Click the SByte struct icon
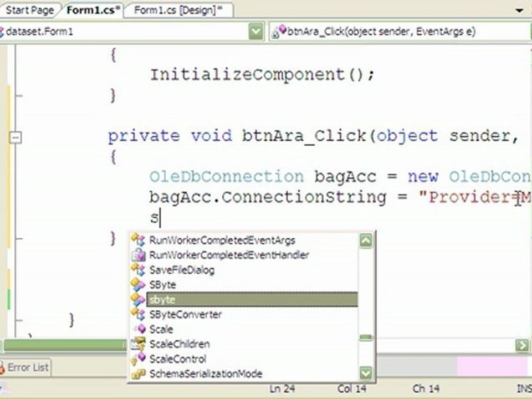Viewport: 532px width, 399px height. coord(138,285)
